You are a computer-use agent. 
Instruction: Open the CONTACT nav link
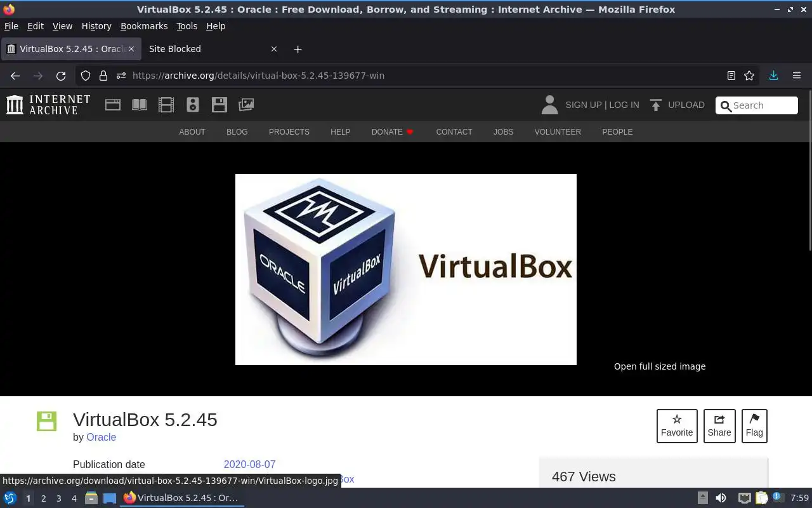click(x=454, y=132)
